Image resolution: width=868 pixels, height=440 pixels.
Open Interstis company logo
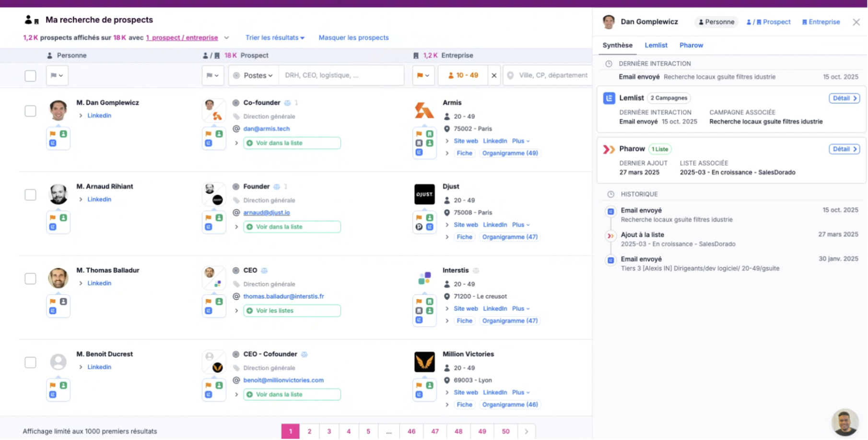(x=424, y=278)
